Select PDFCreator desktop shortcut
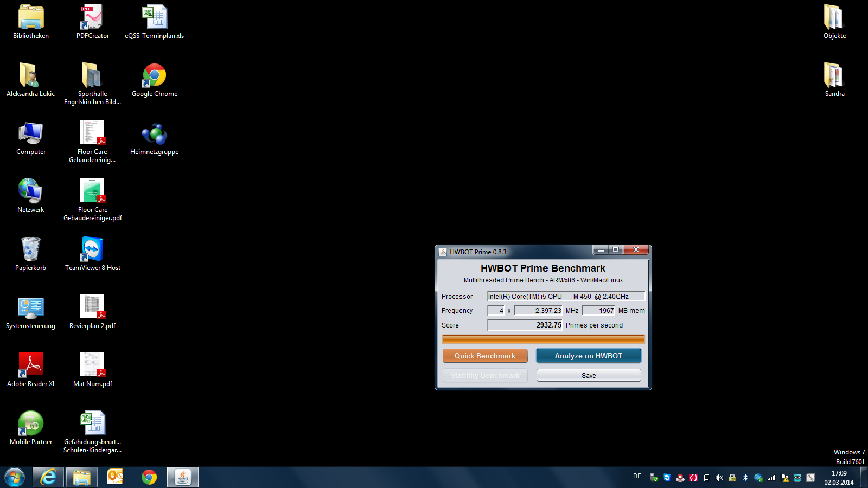This screenshot has height=488, width=868. 93,22
